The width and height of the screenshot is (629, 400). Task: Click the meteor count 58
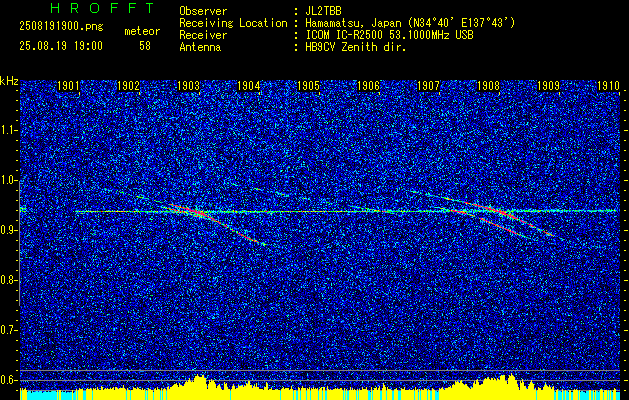click(x=145, y=46)
